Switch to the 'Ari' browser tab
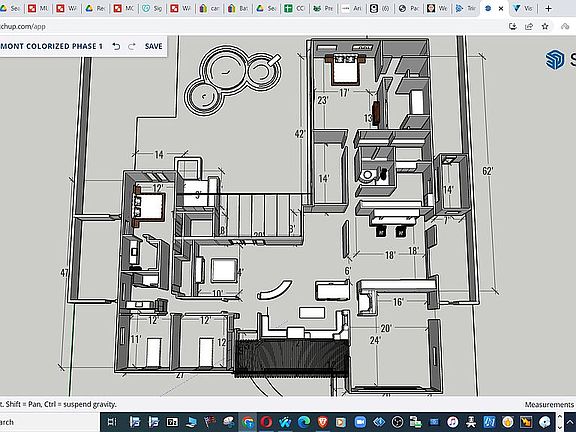 click(x=352, y=8)
